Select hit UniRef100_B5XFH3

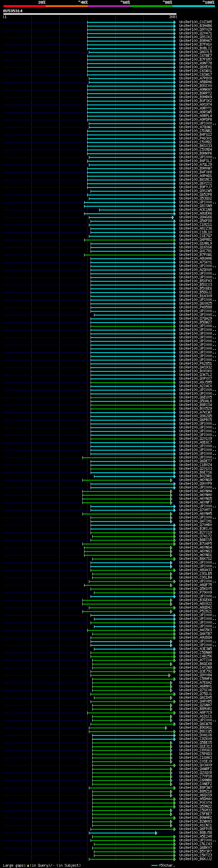pyautogui.click(x=196, y=281)
